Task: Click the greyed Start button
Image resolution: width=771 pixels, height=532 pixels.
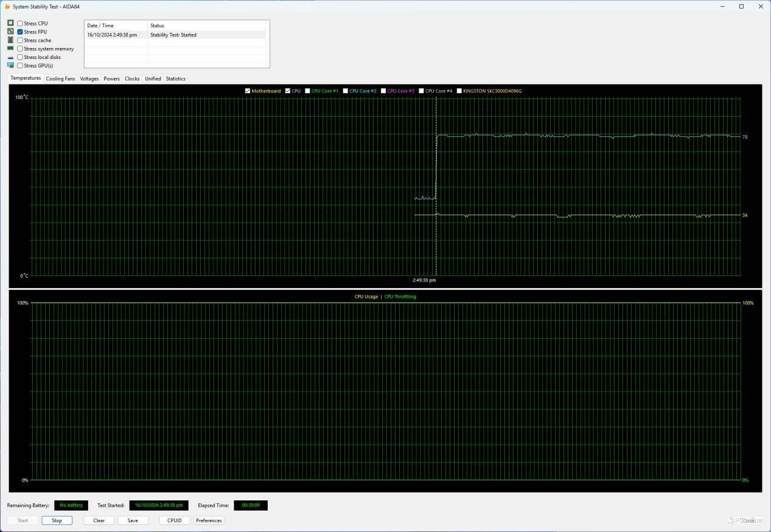Action: point(23,520)
